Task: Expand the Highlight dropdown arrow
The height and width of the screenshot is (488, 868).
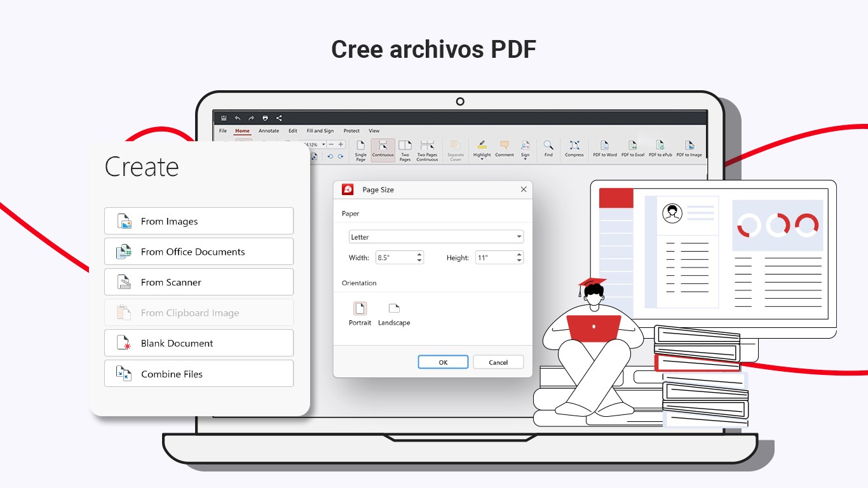Action: coord(482,159)
